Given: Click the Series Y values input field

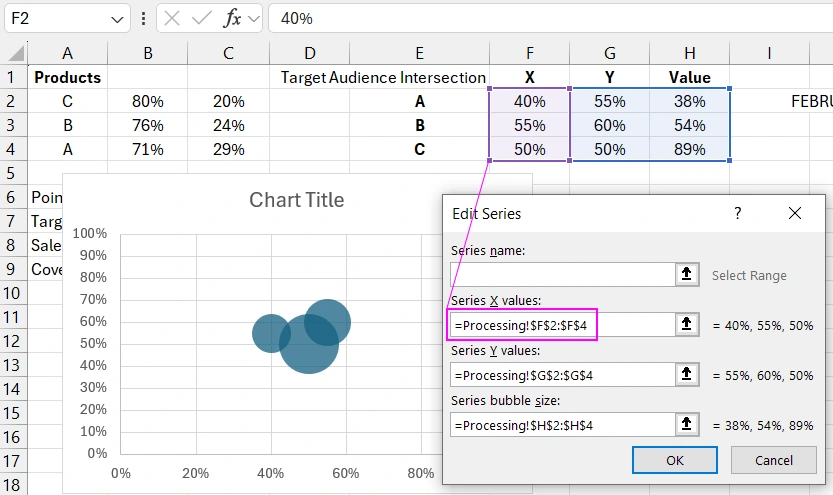Looking at the screenshot, I should pos(562,374).
